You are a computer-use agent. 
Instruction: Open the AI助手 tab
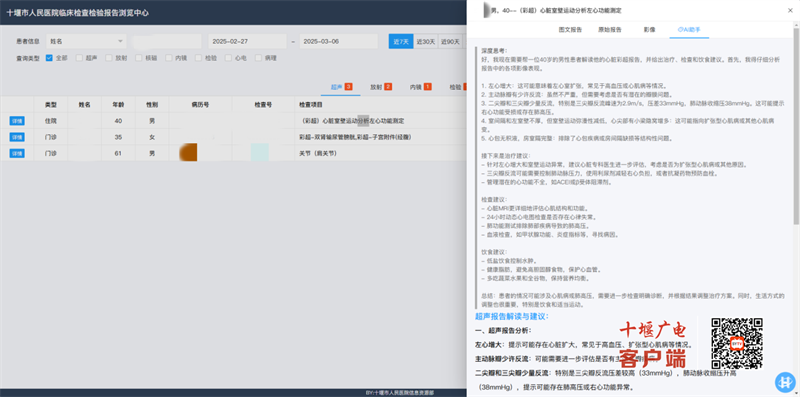click(x=689, y=30)
